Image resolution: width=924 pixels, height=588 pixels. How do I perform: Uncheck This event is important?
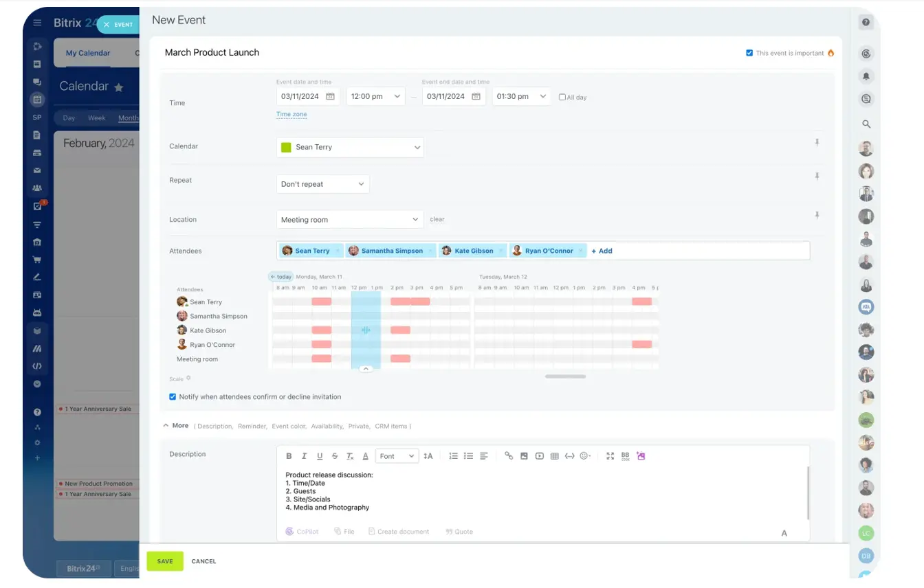(749, 53)
